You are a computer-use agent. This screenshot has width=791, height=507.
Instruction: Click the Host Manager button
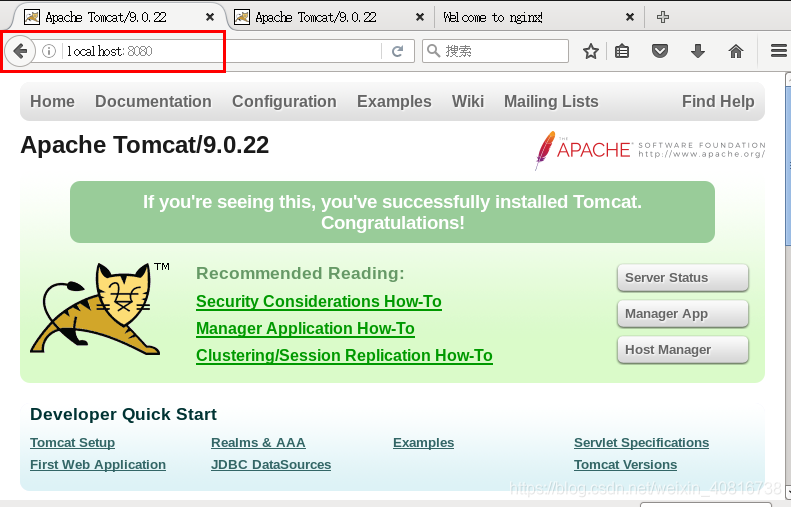pyautogui.click(x=683, y=350)
